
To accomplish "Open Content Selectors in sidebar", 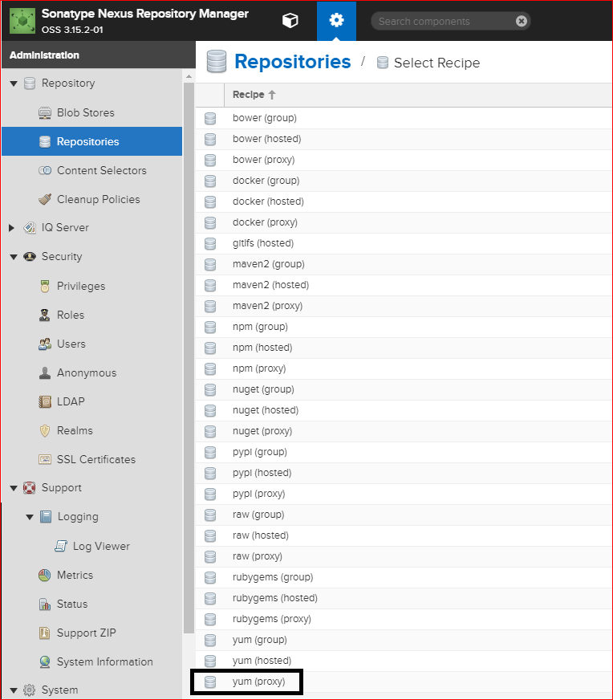I will pos(101,170).
